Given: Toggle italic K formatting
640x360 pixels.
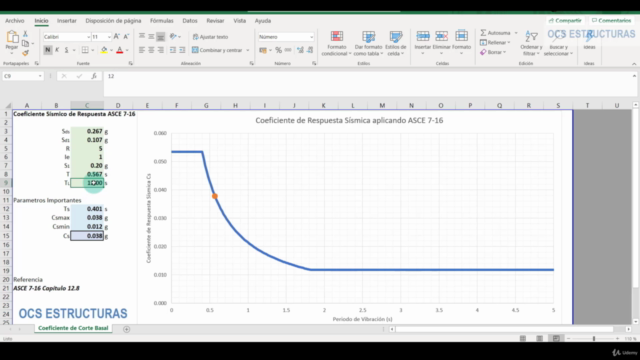Looking at the screenshot, I should tap(57, 50).
